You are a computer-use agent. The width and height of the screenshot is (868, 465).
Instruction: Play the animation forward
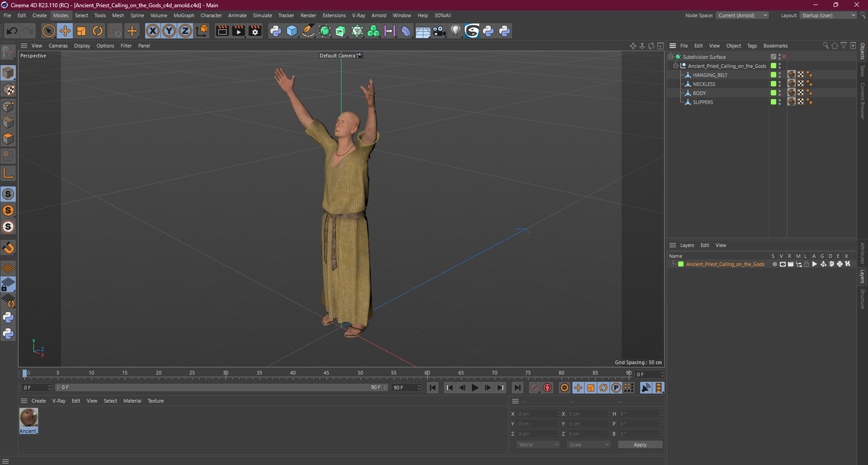[475, 388]
